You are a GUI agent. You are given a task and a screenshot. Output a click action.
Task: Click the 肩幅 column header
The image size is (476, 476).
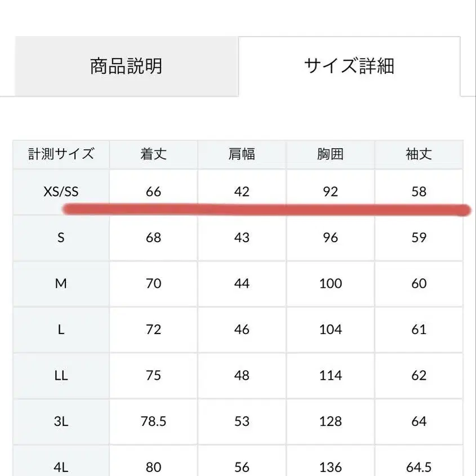[x=242, y=154]
